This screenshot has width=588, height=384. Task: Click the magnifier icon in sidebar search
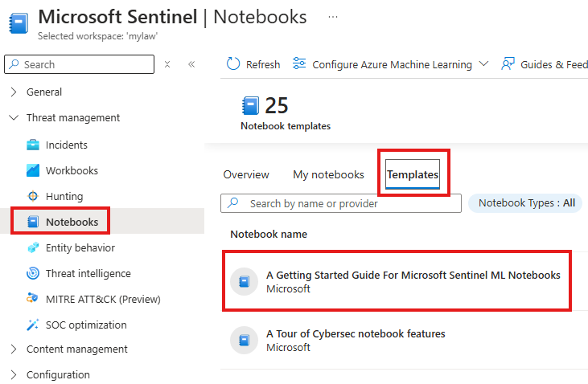tap(14, 64)
